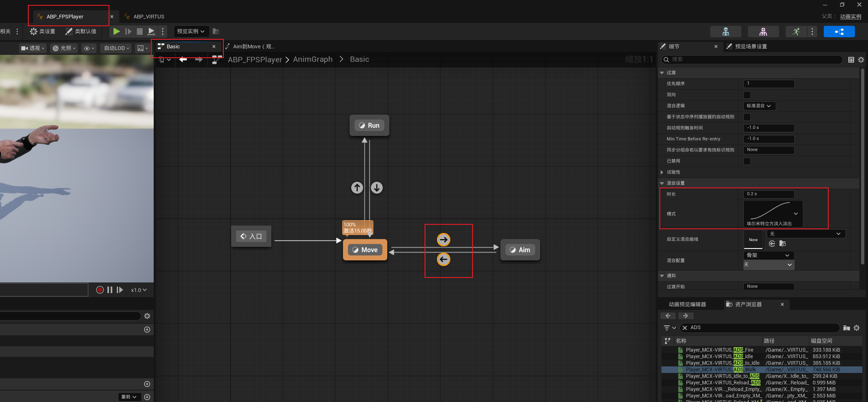Switch to the ABP_VIRTUS tab
Viewport: 868px width, 402px height.
[x=148, y=17]
